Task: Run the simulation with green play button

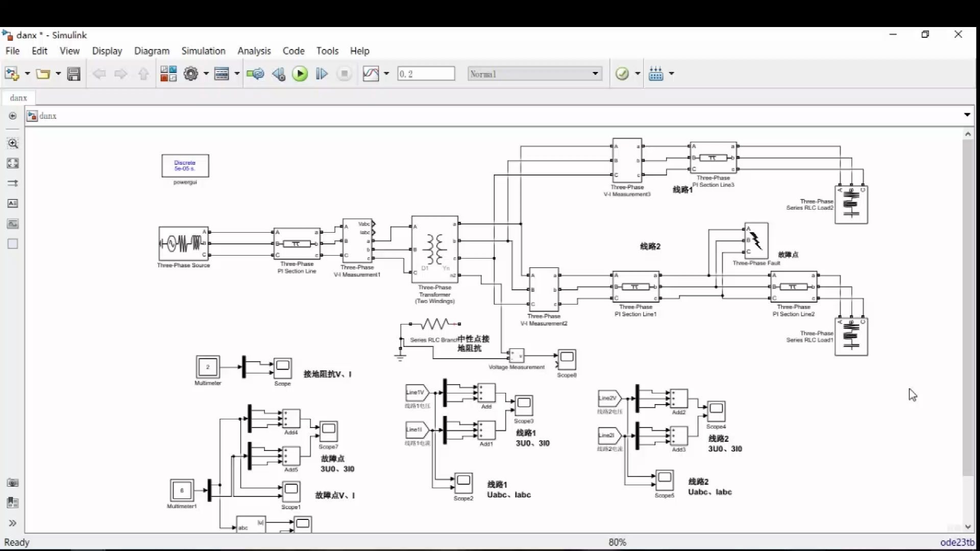Action: pyautogui.click(x=300, y=74)
